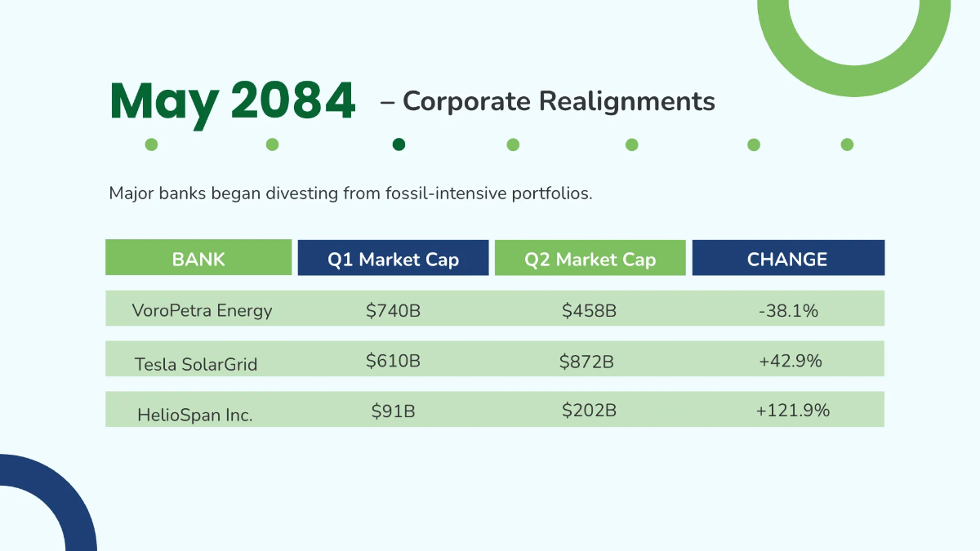
Task: Select the CHANGE column header
Action: pyautogui.click(x=787, y=260)
